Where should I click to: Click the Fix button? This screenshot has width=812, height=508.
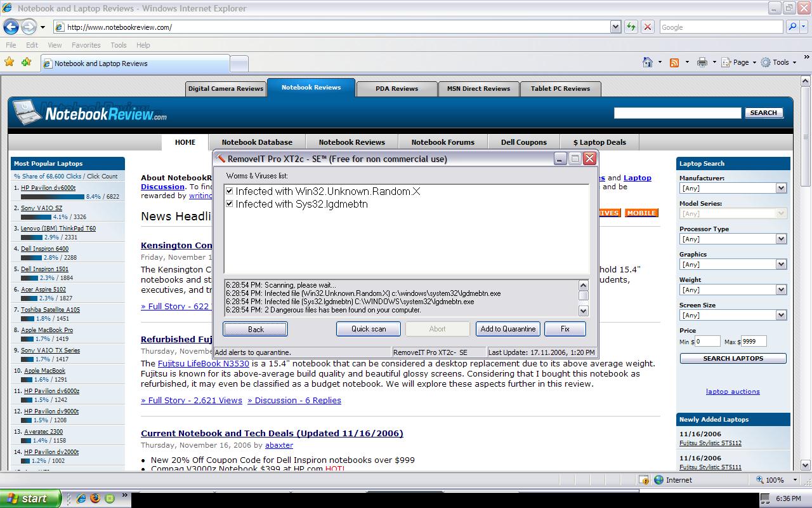click(x=565, y=329)
